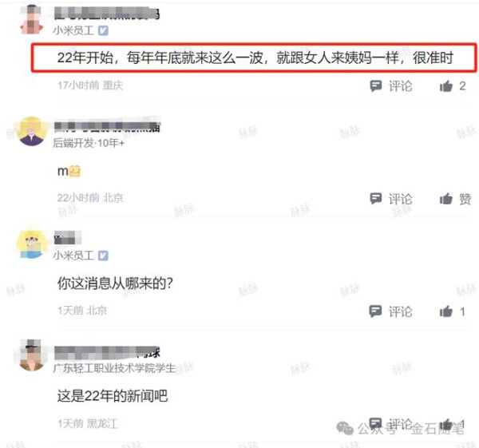Reply to the 'm' emoji comment

click(x=390, y=199)
